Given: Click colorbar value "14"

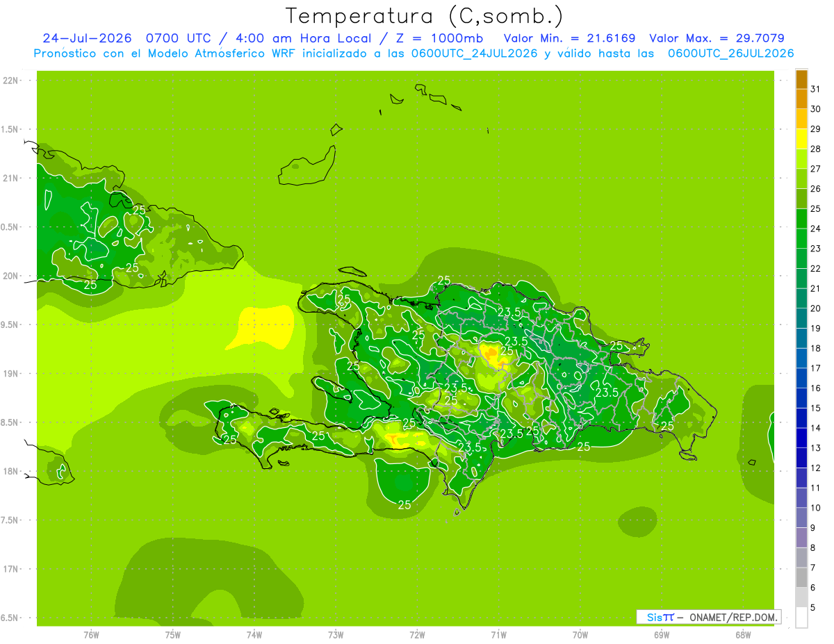Looking at the screenshot, I should [816, 428].
